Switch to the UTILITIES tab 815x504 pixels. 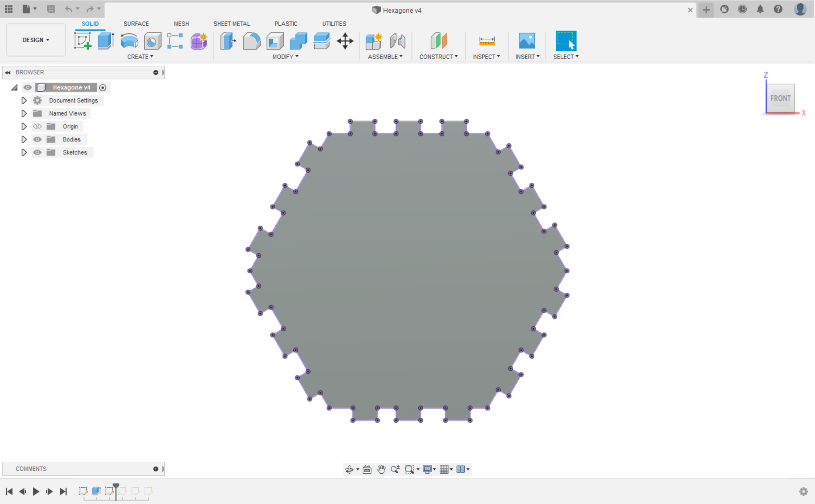pyautogui.click(x=334, y=23)
